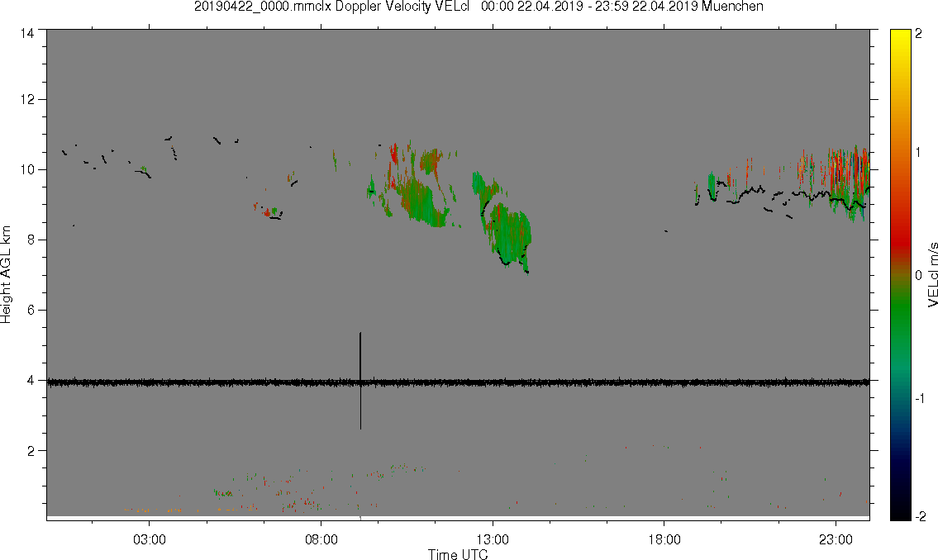Click the 08:00 time tick label
938x560 pixels.
click(321, 539)
